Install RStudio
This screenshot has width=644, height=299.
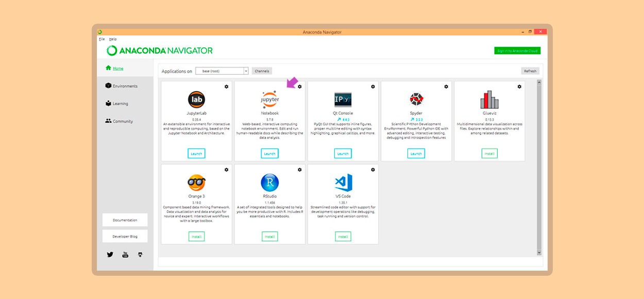click(270, 237)
